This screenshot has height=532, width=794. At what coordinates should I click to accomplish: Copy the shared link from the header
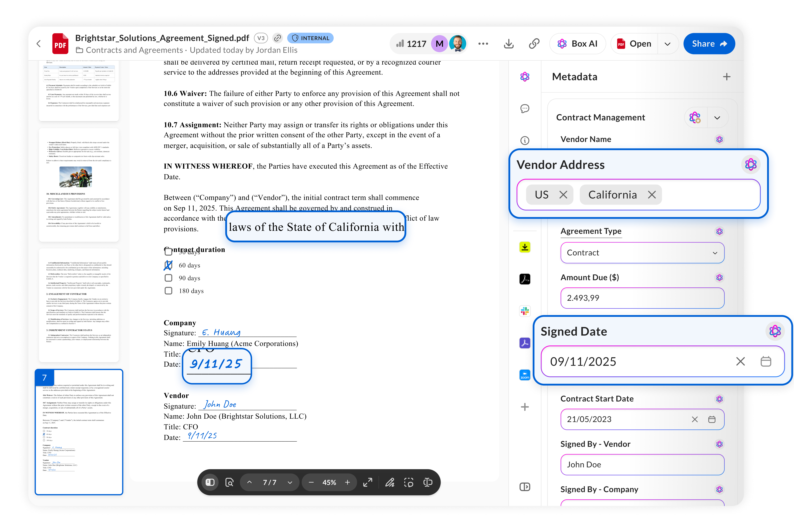pos(534,44)
